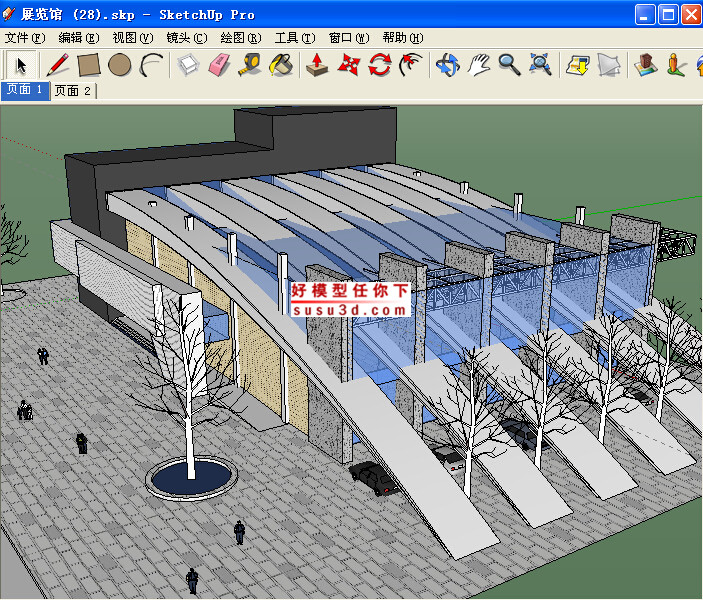Maximize the SketchUp Pro window
Viewport: 703px width, 600px height.
[668, 15]
